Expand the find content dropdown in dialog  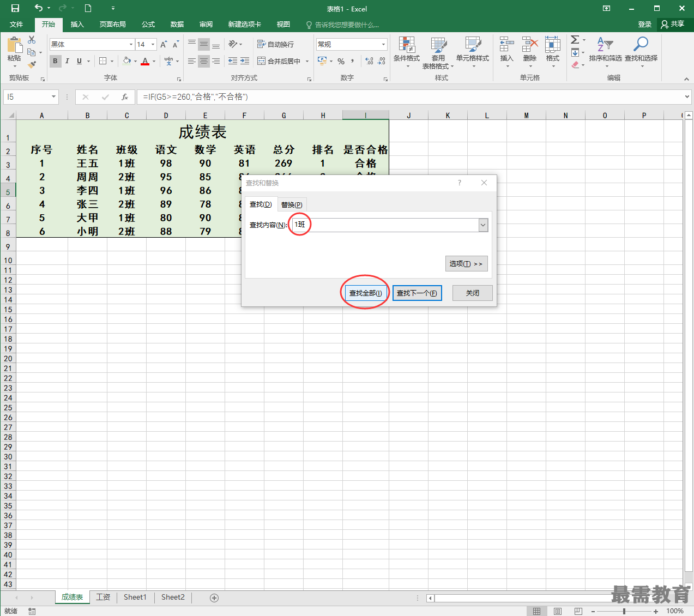pyautogui.click(x=483, y=225)
